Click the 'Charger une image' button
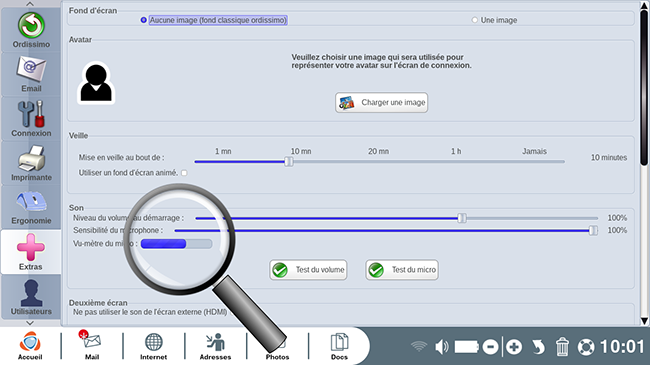Image resolution: width=650 pixels, height=365 pixels. point(381,102)
